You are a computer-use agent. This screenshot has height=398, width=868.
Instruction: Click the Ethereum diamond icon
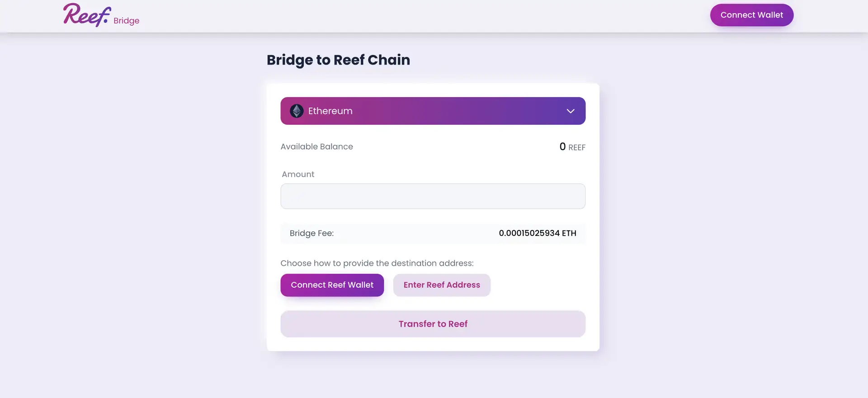[x=297, y=111]
